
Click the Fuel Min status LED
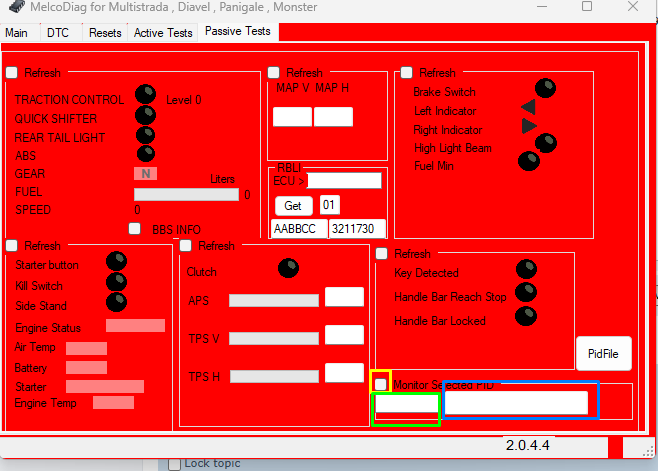click(529, 161)
